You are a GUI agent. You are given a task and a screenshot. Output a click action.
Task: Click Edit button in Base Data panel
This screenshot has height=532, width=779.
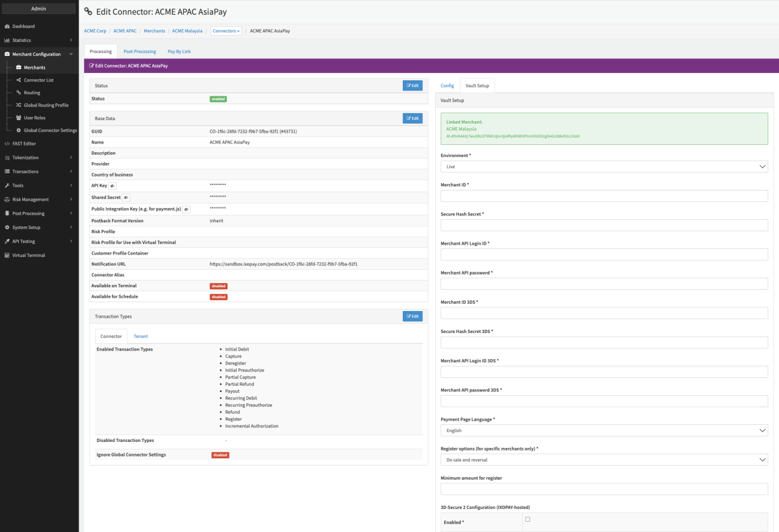pyautogui.click(x=412, y=118)
